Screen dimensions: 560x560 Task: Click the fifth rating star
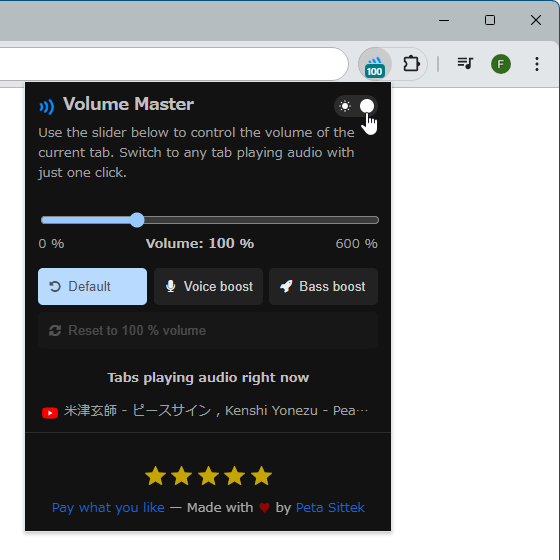coord(261,476)
